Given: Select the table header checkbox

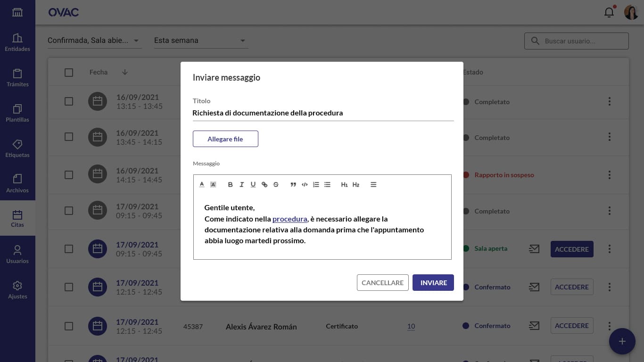Looking at the screenshot, I should 69,72.
